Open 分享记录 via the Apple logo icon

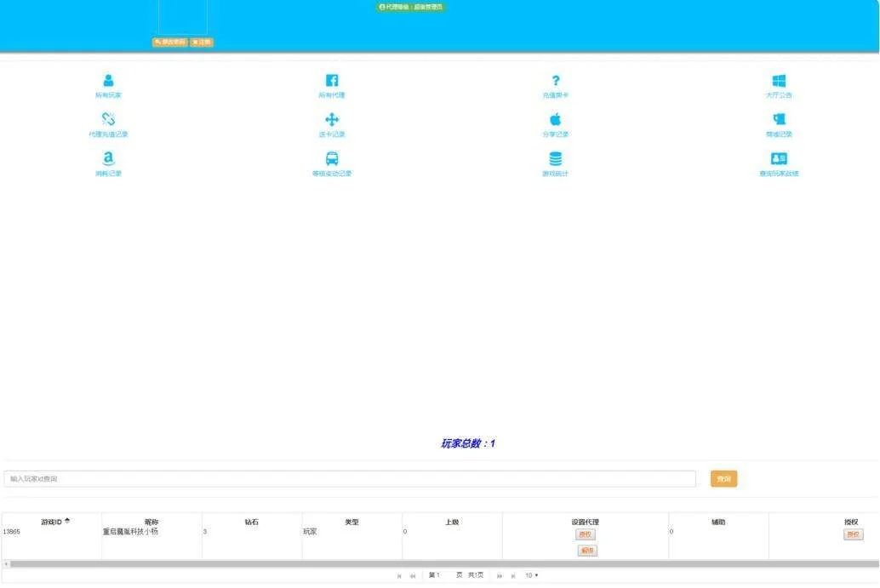point(555,120)
